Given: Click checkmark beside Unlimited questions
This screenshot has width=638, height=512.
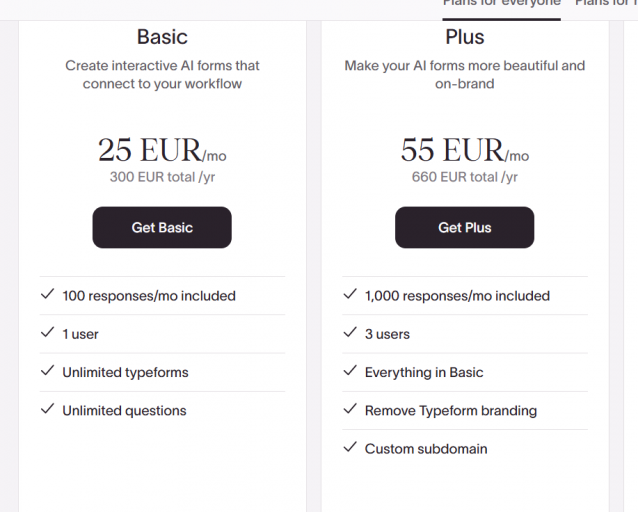Looking at the screenshot, I should click(47, 410).
